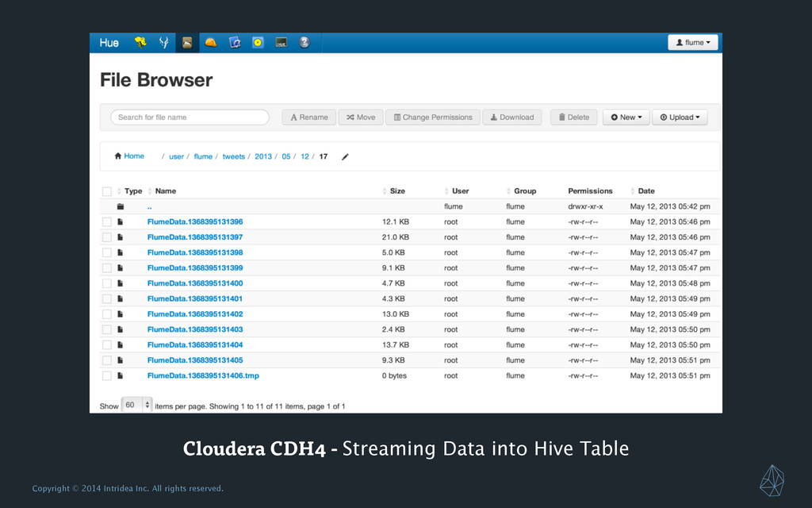
Task: Click file icon for FlumeData.1368395131398
Action: [x=121, y=252]
